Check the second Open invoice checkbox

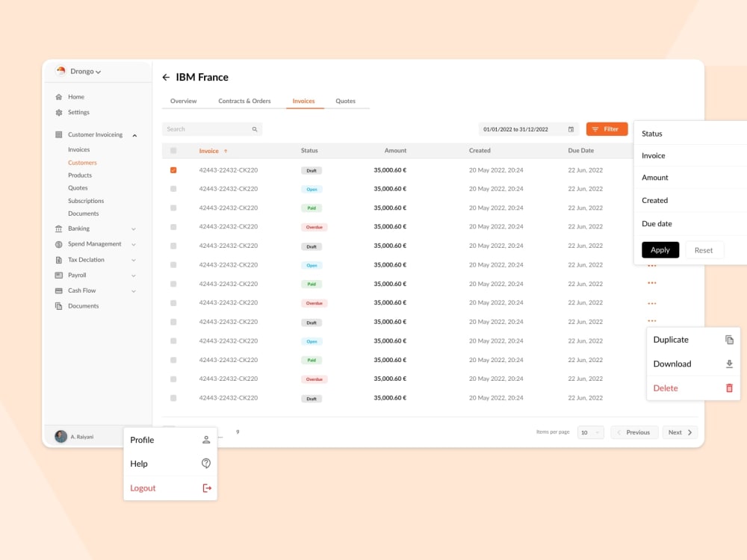pyautogui.click(x=173, y=265)
